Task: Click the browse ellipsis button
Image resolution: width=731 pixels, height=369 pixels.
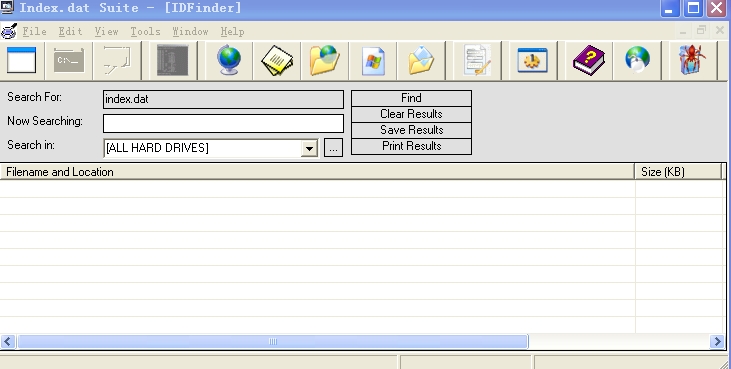Action: [x=333, y=148]
